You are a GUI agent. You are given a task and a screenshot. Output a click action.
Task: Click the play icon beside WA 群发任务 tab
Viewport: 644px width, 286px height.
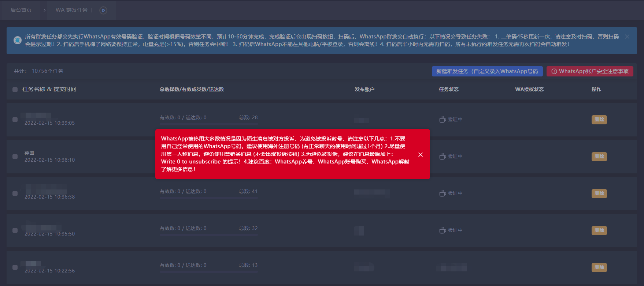point(103,10)
